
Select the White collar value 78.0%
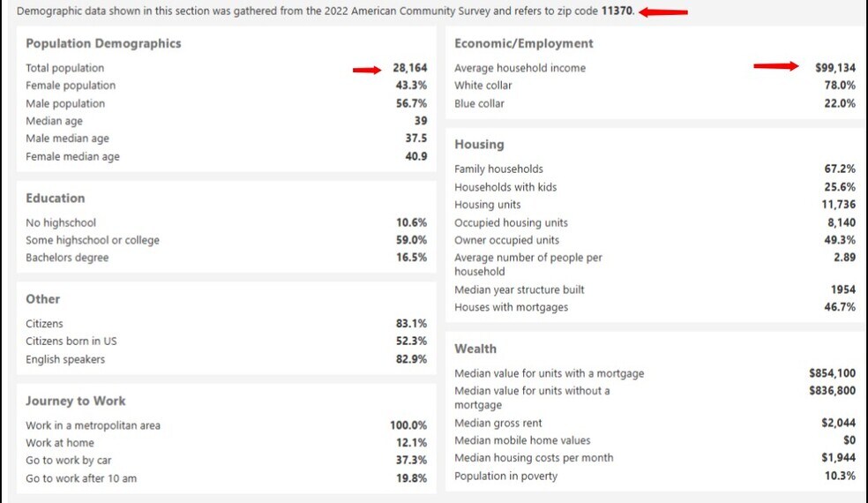[840, 86]
